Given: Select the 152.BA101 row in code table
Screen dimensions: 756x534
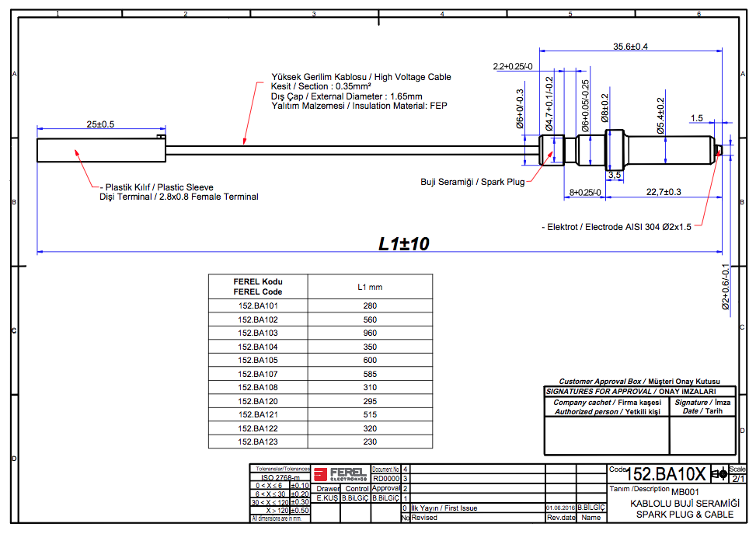Looking at the screenshot, I should point(258,306).
